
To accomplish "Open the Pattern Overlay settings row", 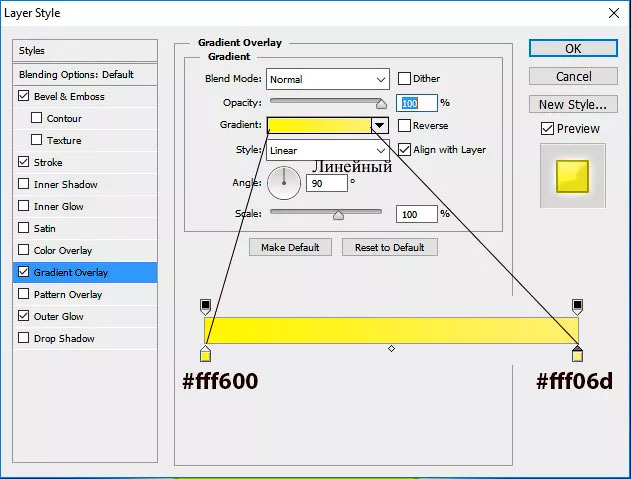I will (x=85, y=294).
